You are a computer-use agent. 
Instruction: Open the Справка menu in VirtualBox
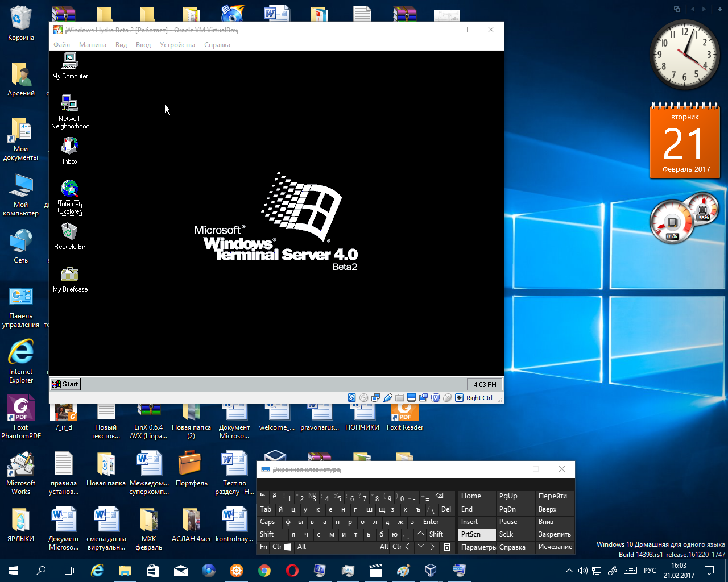click(217, 45)
